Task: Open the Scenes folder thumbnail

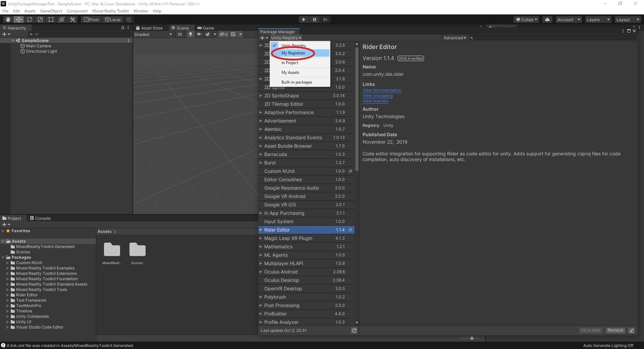Action: (x=137, y=250)
